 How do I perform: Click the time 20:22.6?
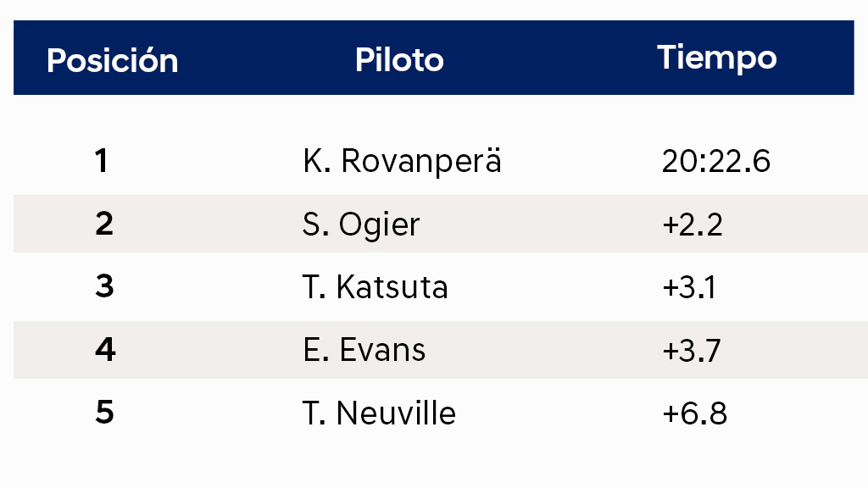715,162
